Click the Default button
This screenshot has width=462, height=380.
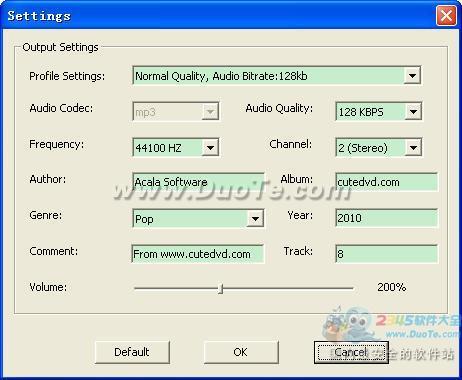[132, 352]
